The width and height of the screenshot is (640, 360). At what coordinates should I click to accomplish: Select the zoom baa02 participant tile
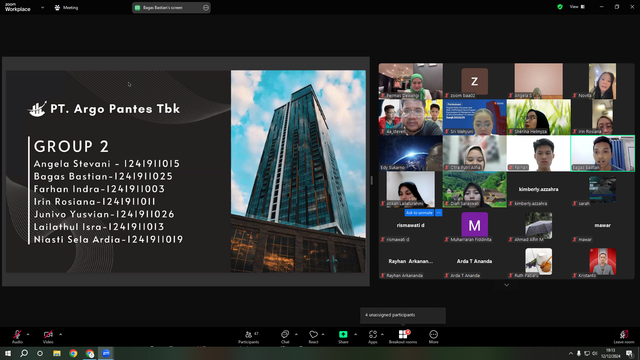[474, 81]
